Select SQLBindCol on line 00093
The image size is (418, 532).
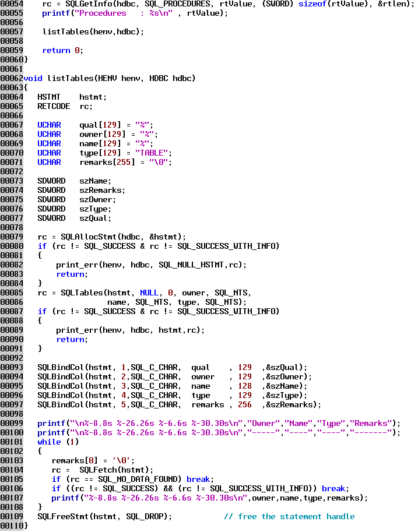tap(61, 368)
